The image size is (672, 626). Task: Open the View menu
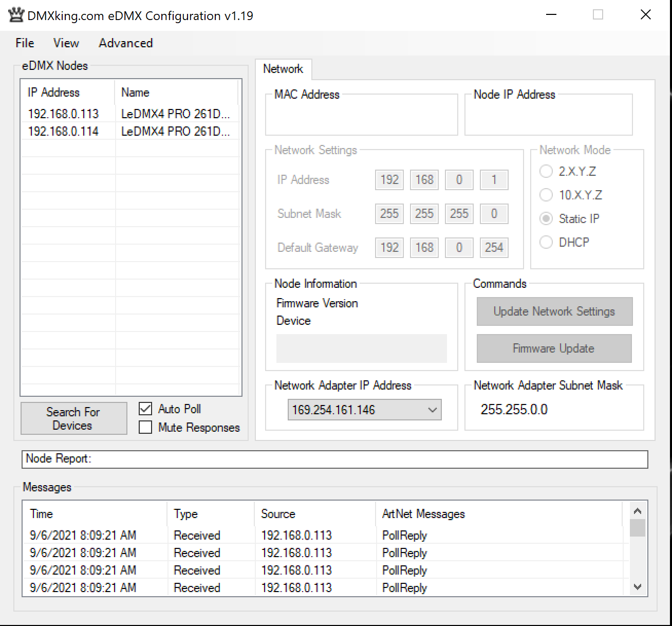66,43
